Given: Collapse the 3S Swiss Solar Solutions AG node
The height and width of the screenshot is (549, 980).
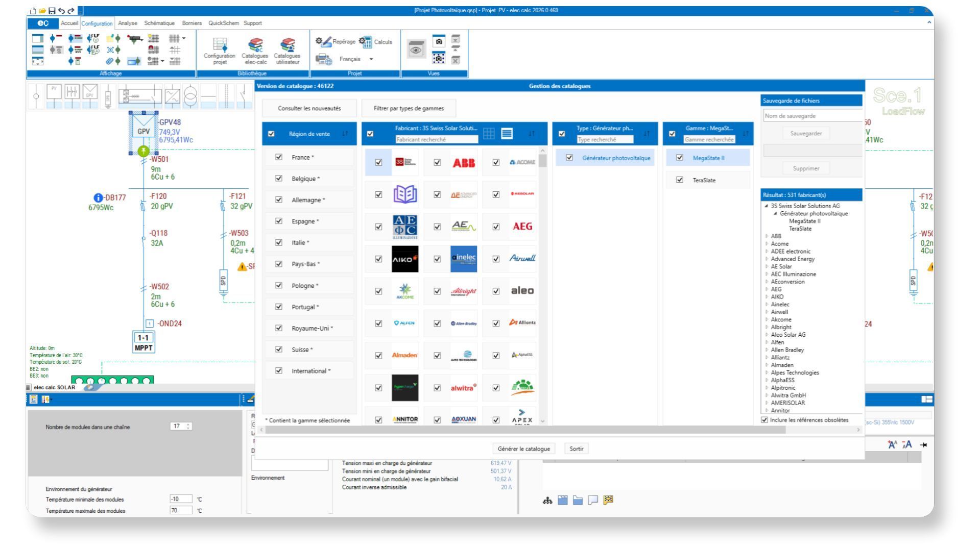Looking at the screenshot, I should coord(766,206).
